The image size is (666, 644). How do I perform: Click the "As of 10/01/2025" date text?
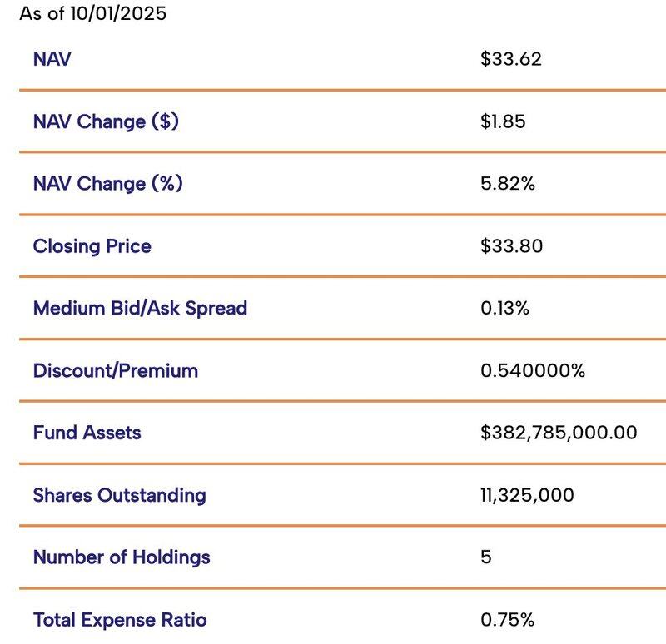click(x=92, y=15)
